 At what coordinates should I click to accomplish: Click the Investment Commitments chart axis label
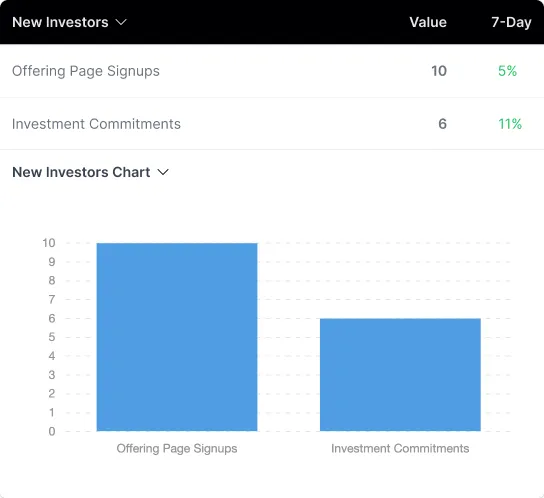400,448
